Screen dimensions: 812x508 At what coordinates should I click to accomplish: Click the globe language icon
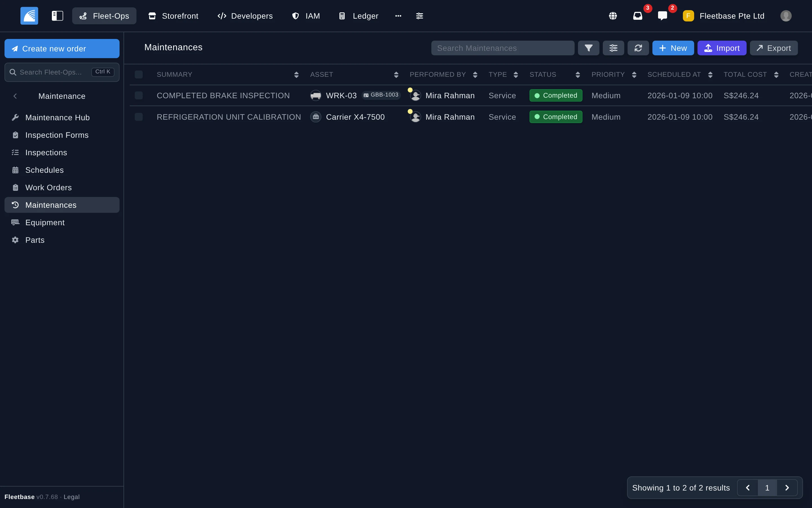tap(613, 16)
